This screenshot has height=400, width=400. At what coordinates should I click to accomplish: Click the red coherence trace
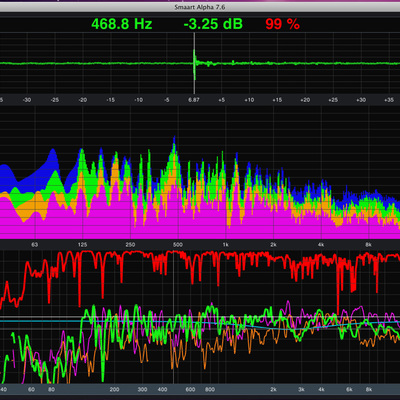coord(200,263)
